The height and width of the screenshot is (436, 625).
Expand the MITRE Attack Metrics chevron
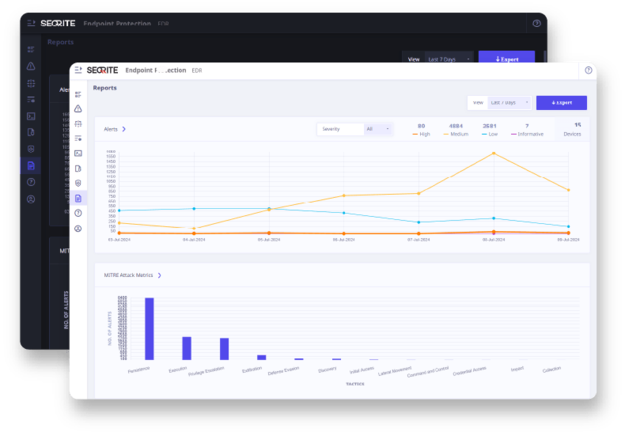(x=159, y=274)
